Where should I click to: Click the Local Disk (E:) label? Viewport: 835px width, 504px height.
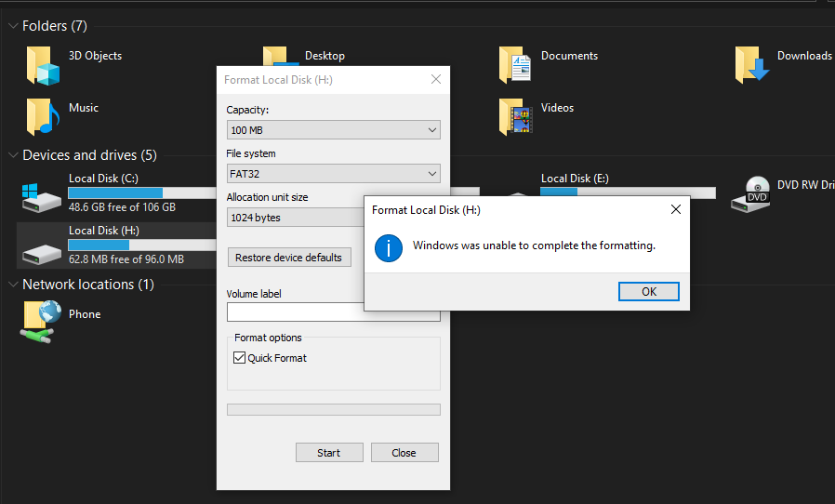coord(575,179)
